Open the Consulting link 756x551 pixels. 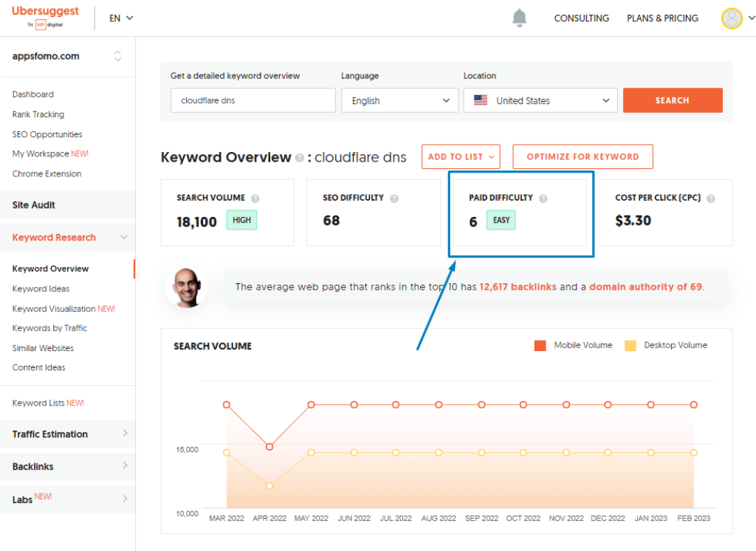582,18
